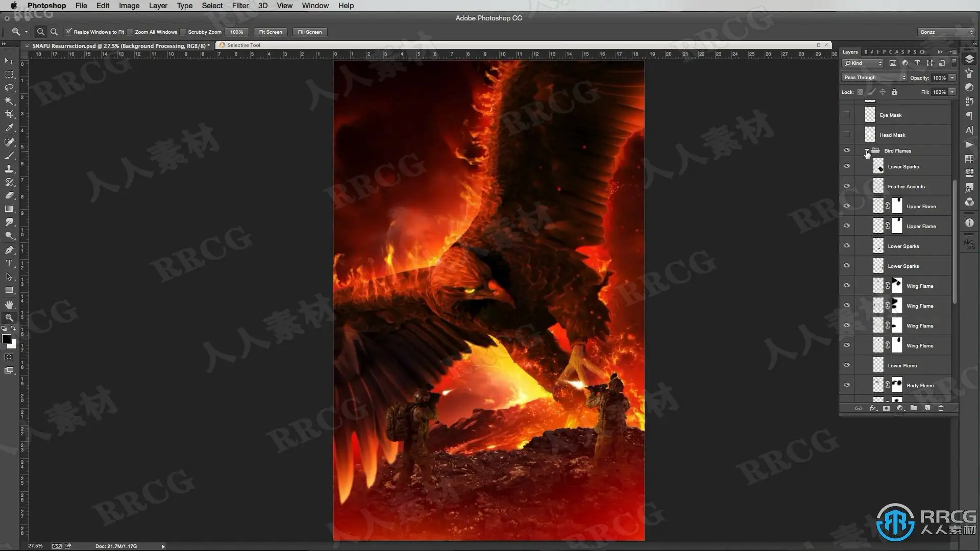Select the Lasso tool
The image size is (980, 551).
click(9, 88)
